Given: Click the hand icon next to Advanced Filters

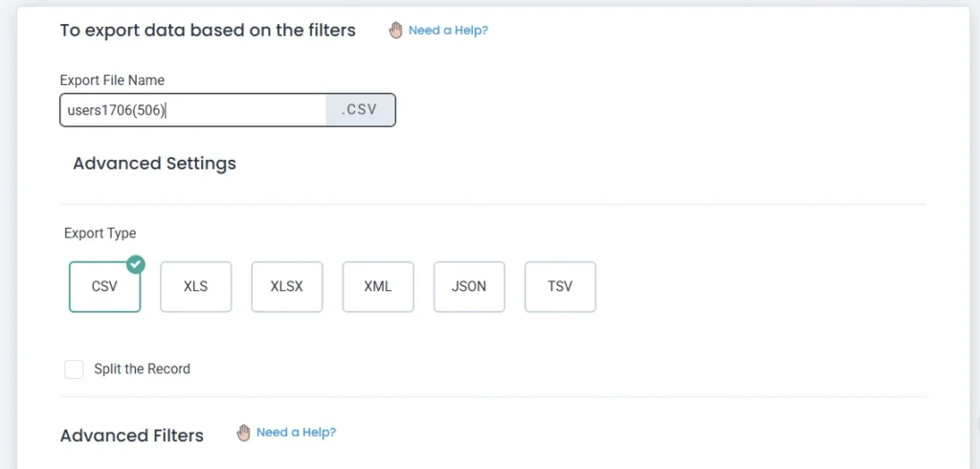Looking at the screenshot, I should click(x=244, y=433).
